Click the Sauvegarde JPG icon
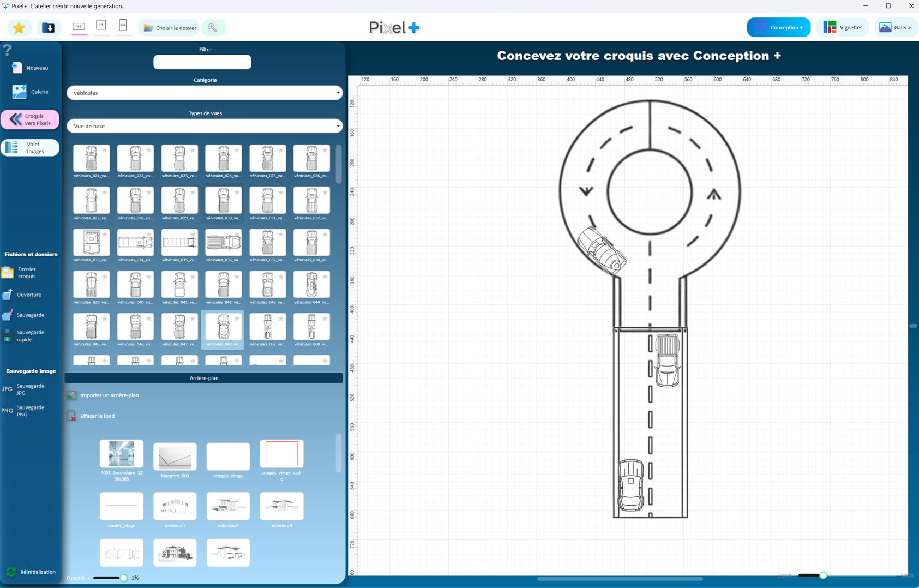 click(7, 389)
